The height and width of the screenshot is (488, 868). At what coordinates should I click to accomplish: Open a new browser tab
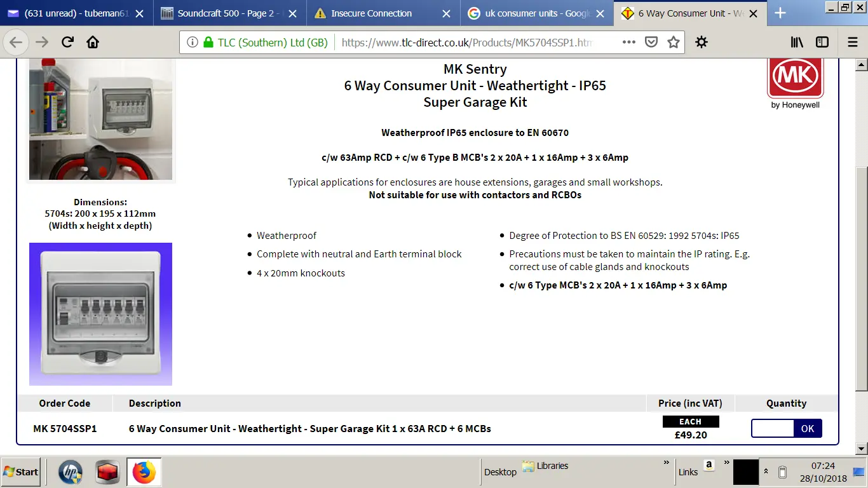[x=780, y=13]
